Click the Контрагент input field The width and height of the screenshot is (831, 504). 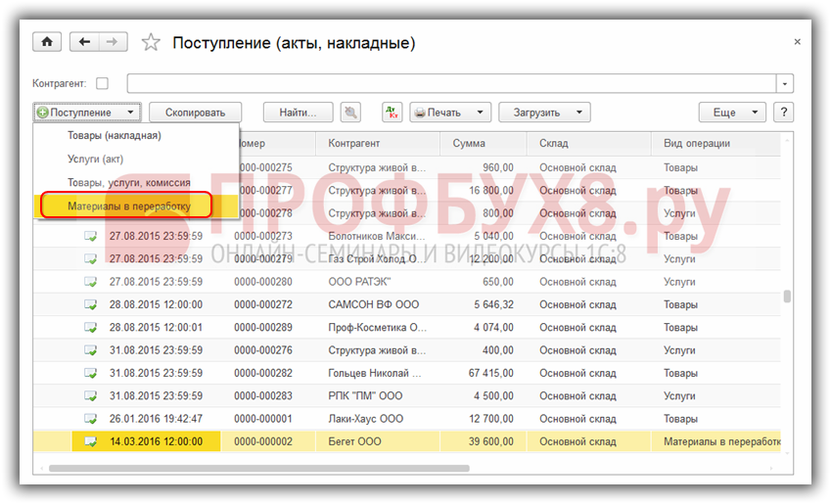(450, 83)
